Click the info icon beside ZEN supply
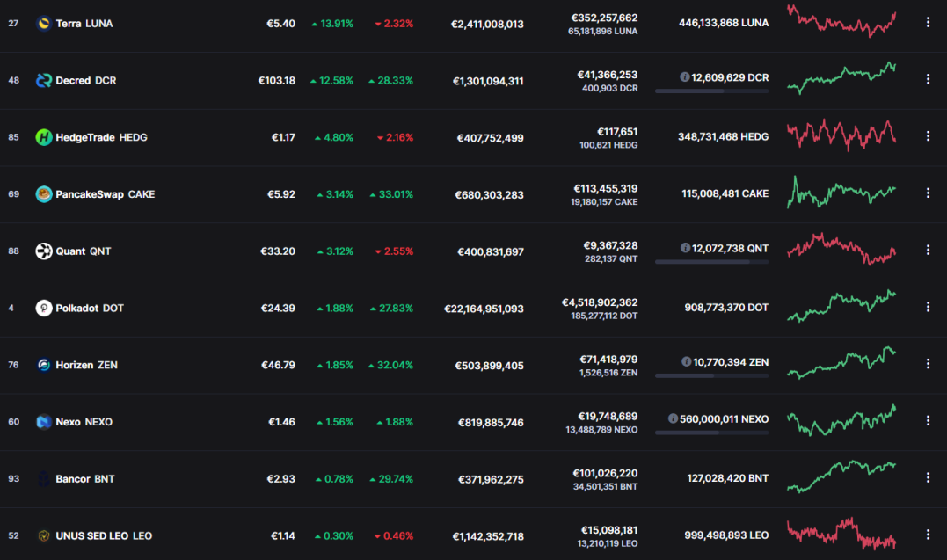The image size is (947, 560). pyautogui.click(x=686, y=361)
